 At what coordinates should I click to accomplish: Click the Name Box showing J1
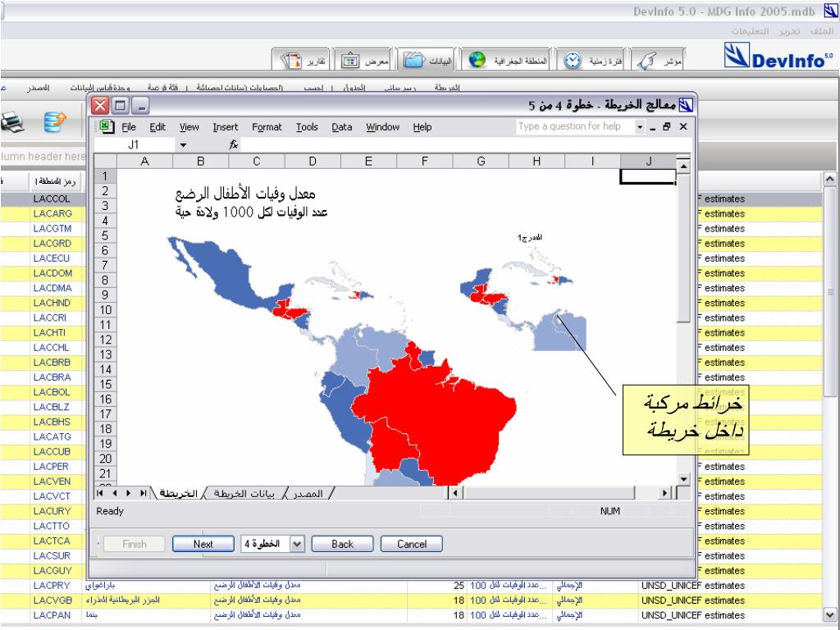pyautogui.click(x=134, y=144)
